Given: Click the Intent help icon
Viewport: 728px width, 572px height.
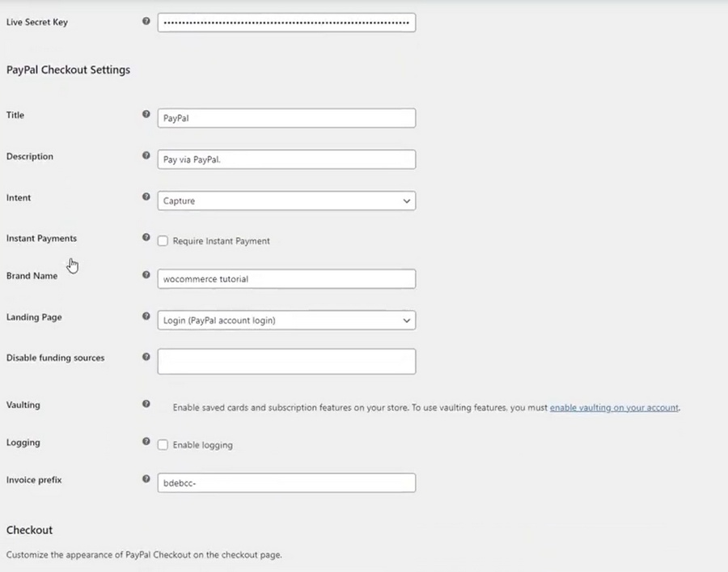Looking at the screenshot, I should point(146,197).
